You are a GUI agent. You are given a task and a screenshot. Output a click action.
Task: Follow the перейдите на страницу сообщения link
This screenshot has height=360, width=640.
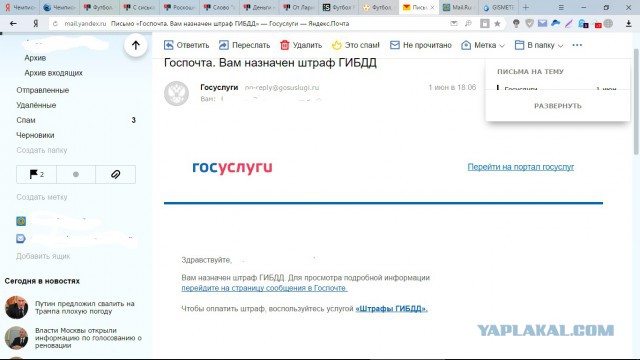[264, 288]
